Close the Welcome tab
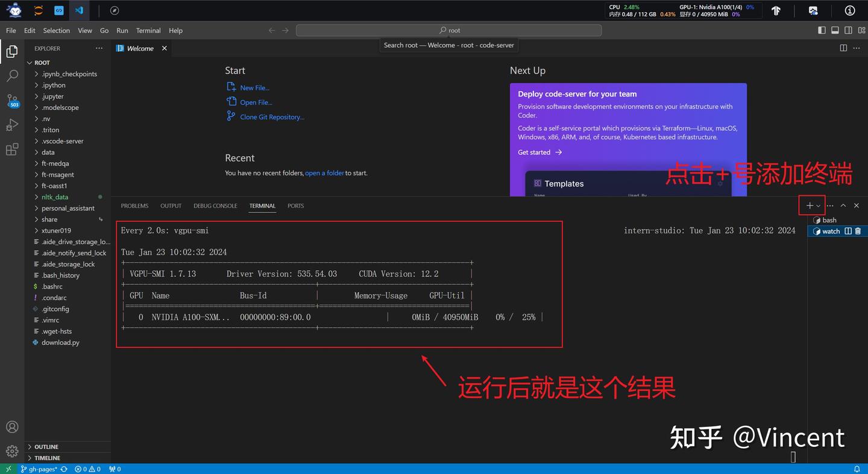This screenshot has height=474, width=868. (x=164, y=48)
